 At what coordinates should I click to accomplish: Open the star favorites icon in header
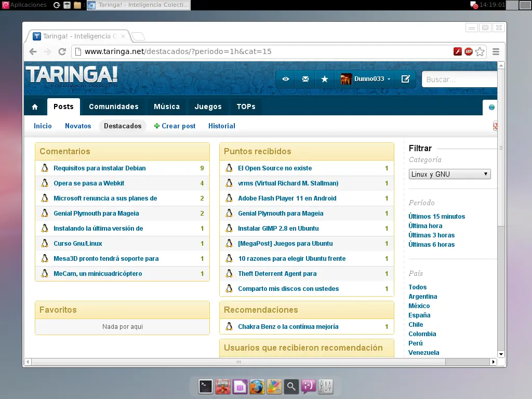[x=325, y=79]
